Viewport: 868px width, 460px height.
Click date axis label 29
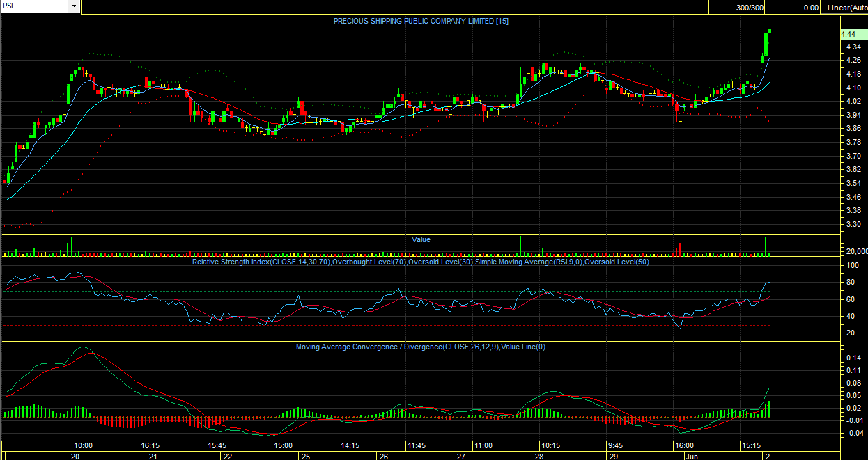coord(614,457)
